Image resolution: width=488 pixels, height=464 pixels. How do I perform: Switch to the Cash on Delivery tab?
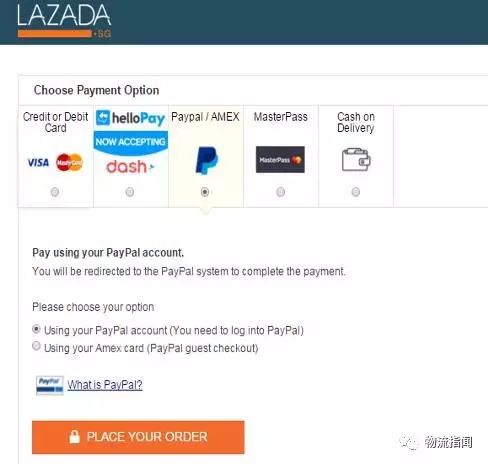(x=356, y=156)
